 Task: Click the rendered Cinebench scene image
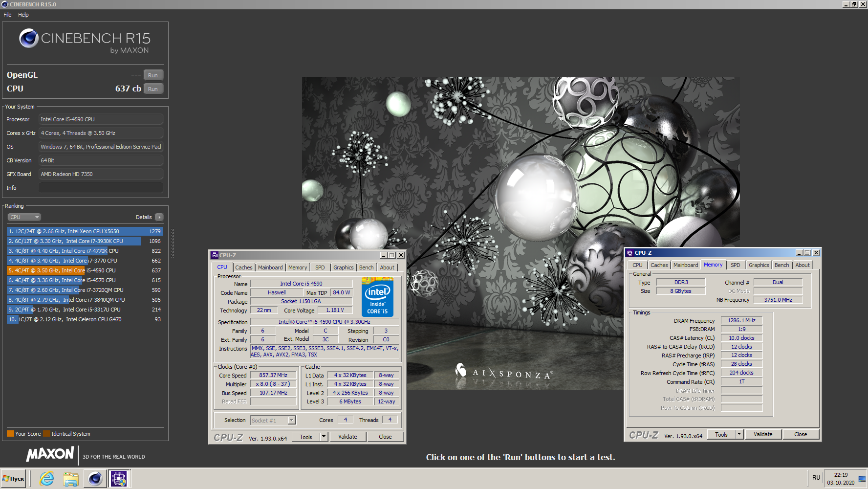point(521,234)
